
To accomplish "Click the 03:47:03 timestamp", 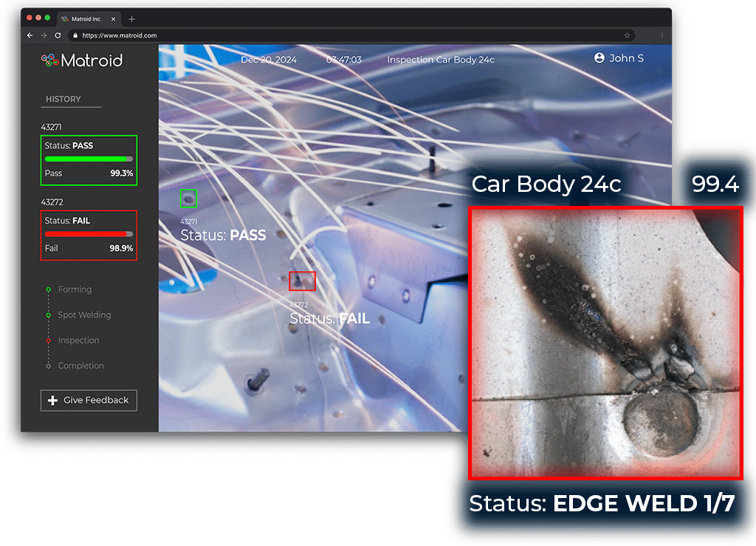I will pyautogui.click(x=344, y=60).
